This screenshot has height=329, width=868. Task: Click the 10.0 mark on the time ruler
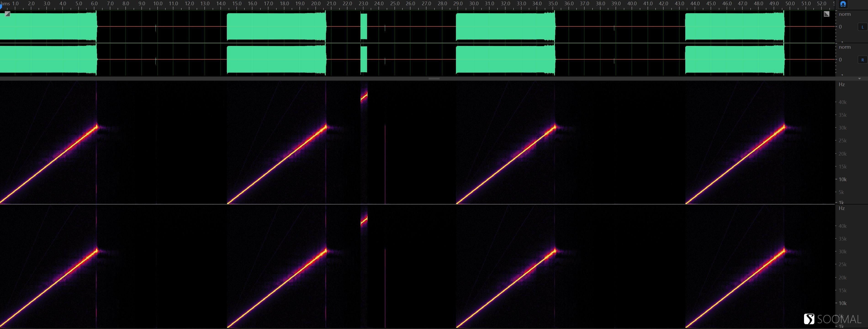(158, 3)
